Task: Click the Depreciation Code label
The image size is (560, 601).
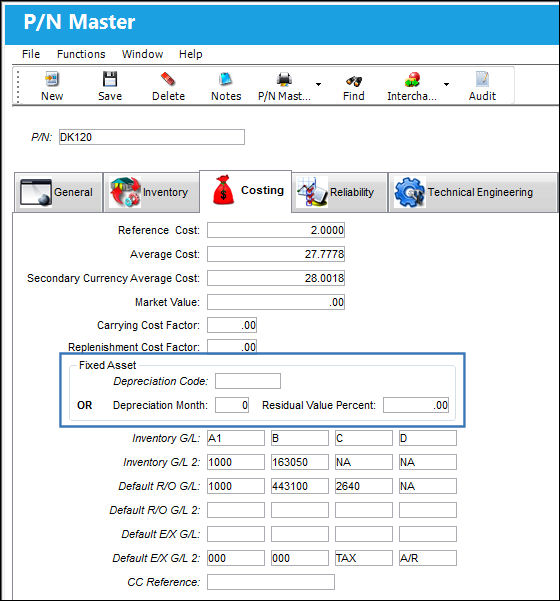Action: click(161, 381)
